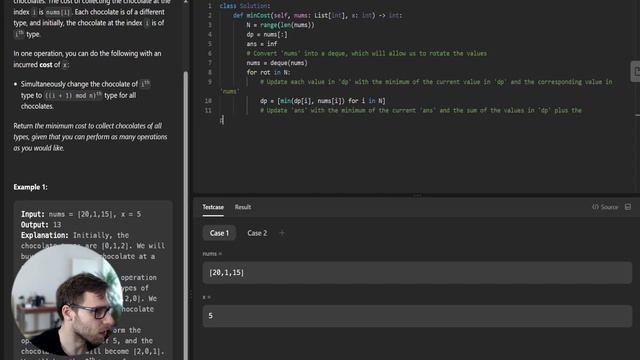Click the 'Example 1:' heading
Screen dimensions: 640x360
click(x=31, y=187)
